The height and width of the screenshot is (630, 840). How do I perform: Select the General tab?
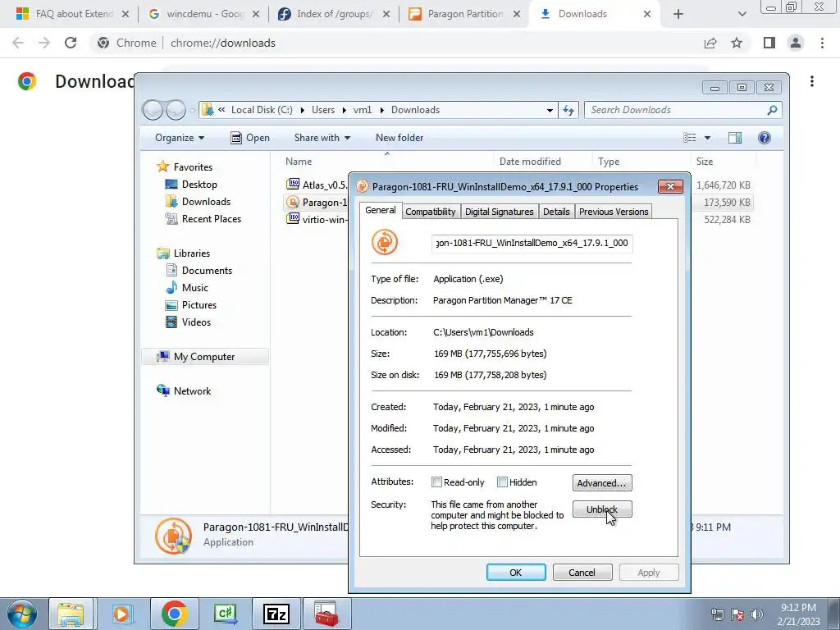[x=381, y=210]
